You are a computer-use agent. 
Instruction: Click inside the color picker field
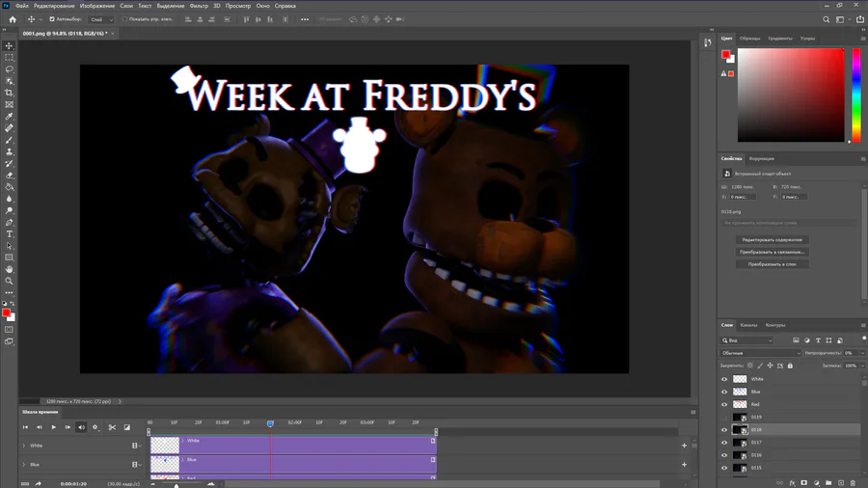coord(791,95)
